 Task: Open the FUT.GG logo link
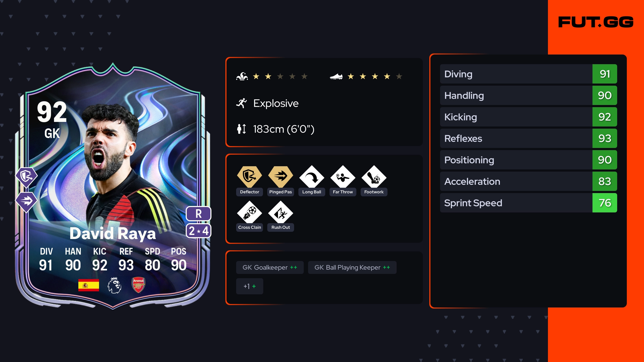tap(596, 22)
